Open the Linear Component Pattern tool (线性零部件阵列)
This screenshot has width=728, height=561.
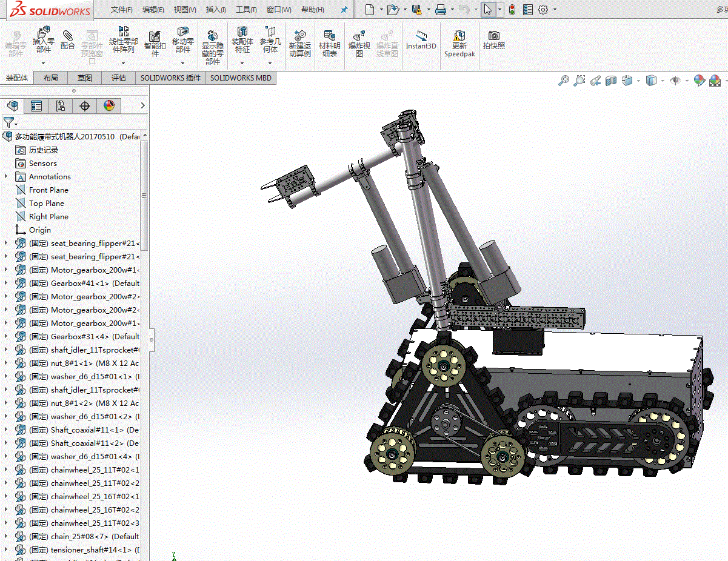pyautogui.click(x=123, y=40)
